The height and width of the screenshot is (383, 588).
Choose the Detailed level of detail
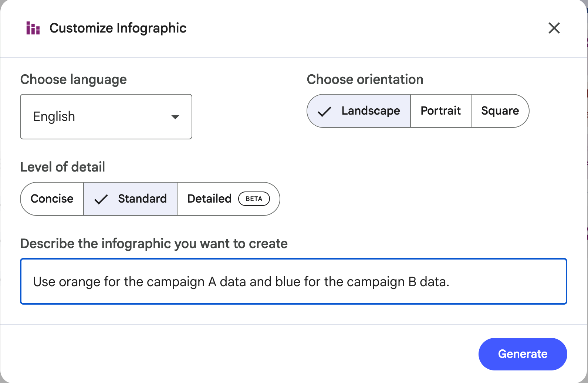pos(209,199)
